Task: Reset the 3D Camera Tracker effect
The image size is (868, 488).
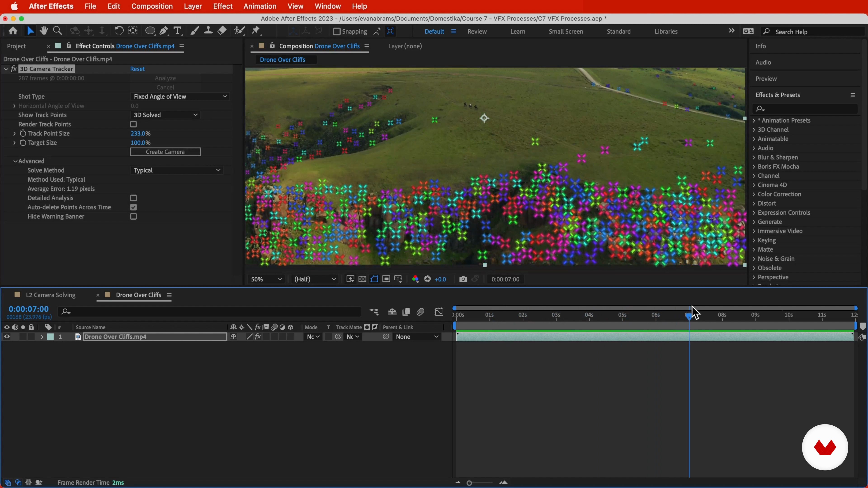Action: pyautogui.click(x=137, y=69)
